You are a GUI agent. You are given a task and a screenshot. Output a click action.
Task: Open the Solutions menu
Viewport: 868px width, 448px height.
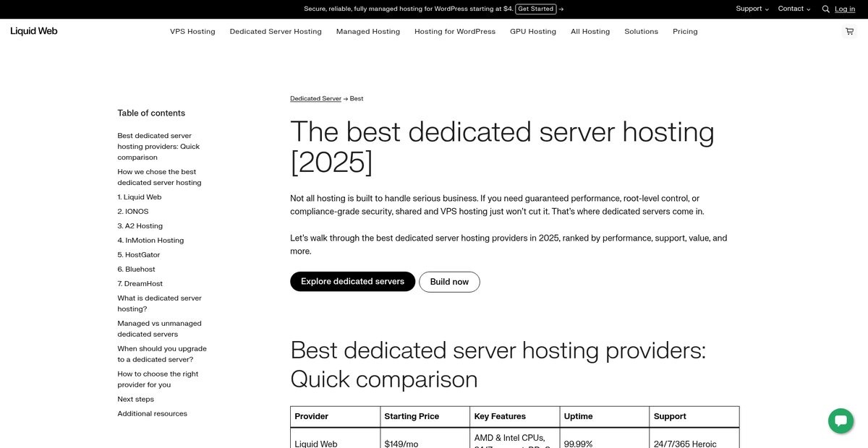[642, 32]
